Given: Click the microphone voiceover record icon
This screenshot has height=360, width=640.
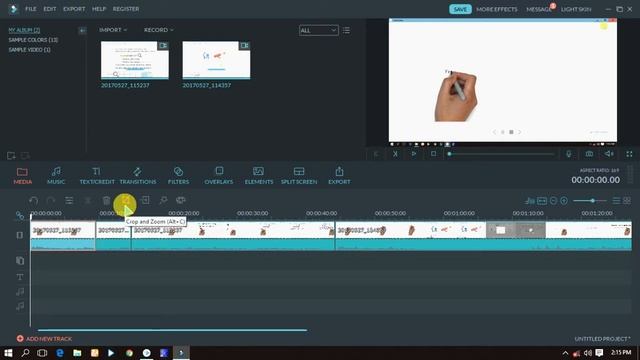Looking at the screenshot, I should point(569,154).
